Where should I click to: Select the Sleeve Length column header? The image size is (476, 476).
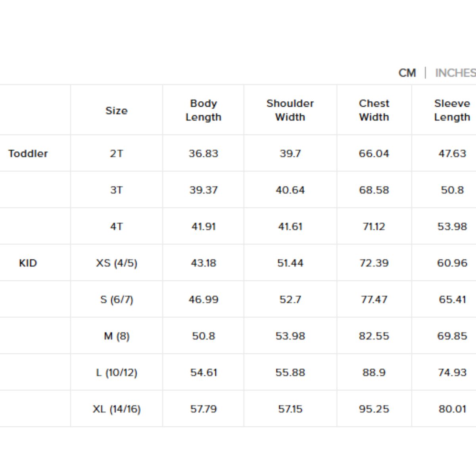point(452,110)
